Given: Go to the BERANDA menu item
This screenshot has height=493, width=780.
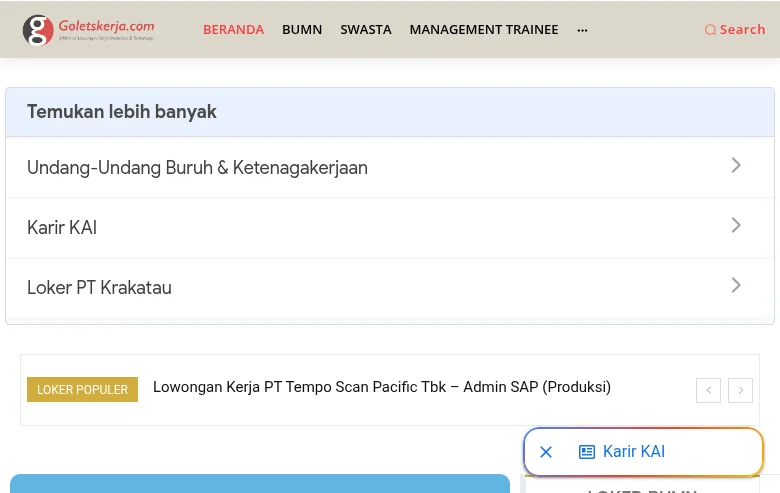Looking at the screenshot, I should pos(233,30).
